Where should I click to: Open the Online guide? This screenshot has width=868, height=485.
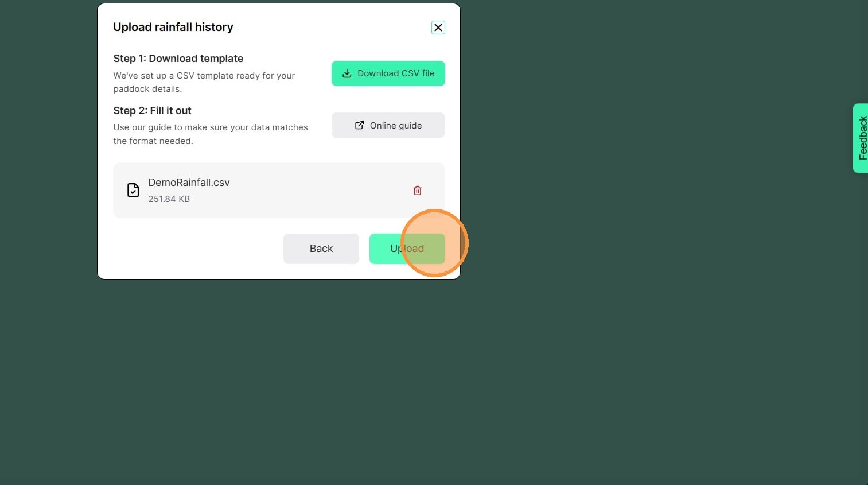pos(388,125)
